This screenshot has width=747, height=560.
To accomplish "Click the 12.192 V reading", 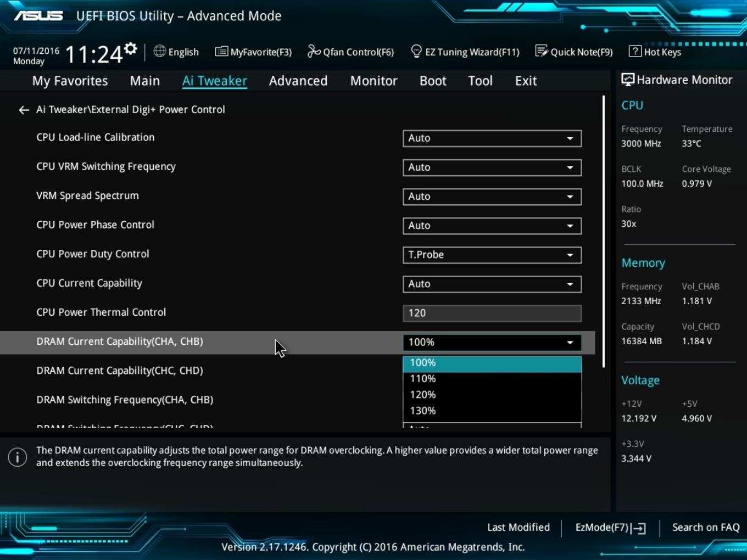I will (x=639, y=418).
